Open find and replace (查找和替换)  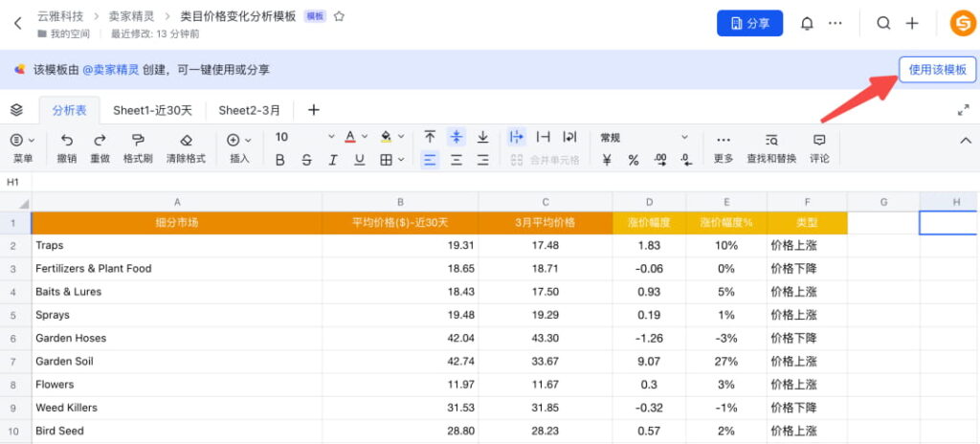pyautogui.click(x=771, y=140)
